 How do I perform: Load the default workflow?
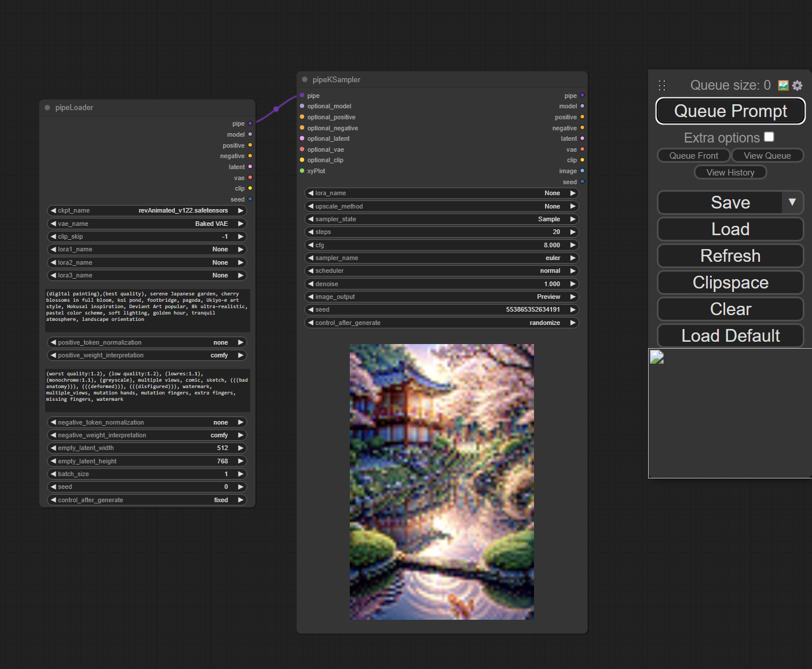[730, 335]
